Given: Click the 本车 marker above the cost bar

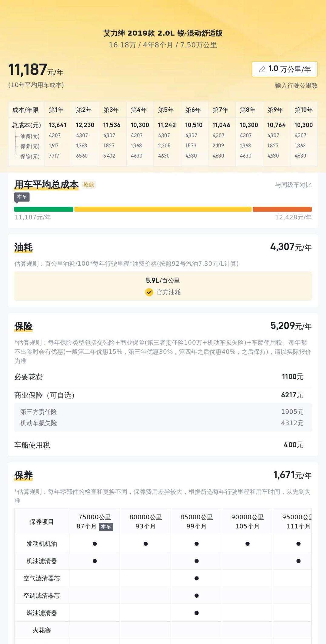Looking at the screenshot, I should tap(22, 197).
